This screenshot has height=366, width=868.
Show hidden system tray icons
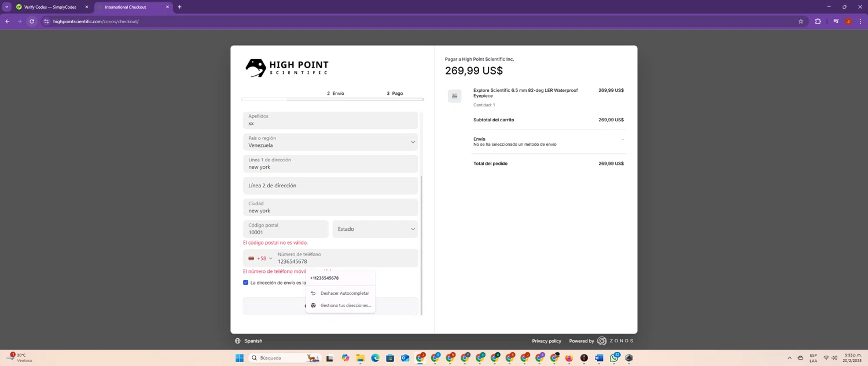[x=789, y=358]
